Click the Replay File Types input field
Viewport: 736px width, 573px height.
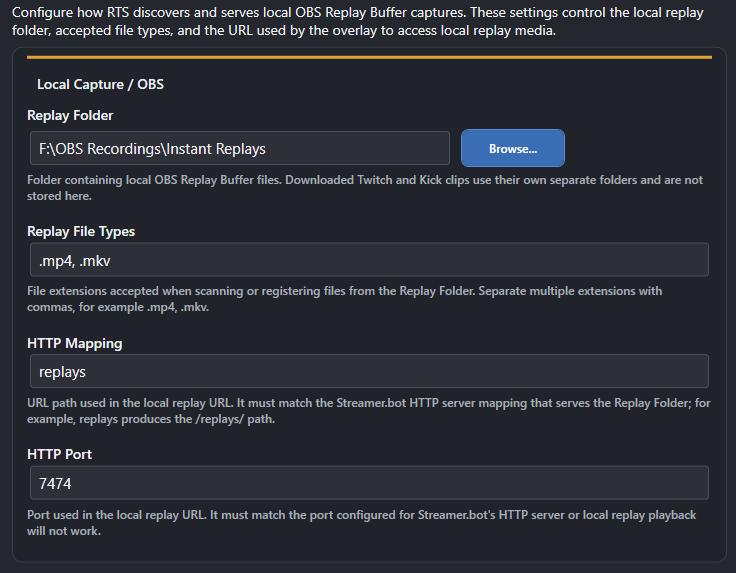coord(369,260)
